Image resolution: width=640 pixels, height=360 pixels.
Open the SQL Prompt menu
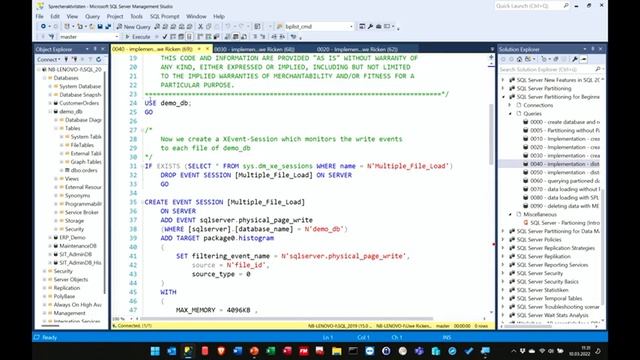click(x=164, y=16)
